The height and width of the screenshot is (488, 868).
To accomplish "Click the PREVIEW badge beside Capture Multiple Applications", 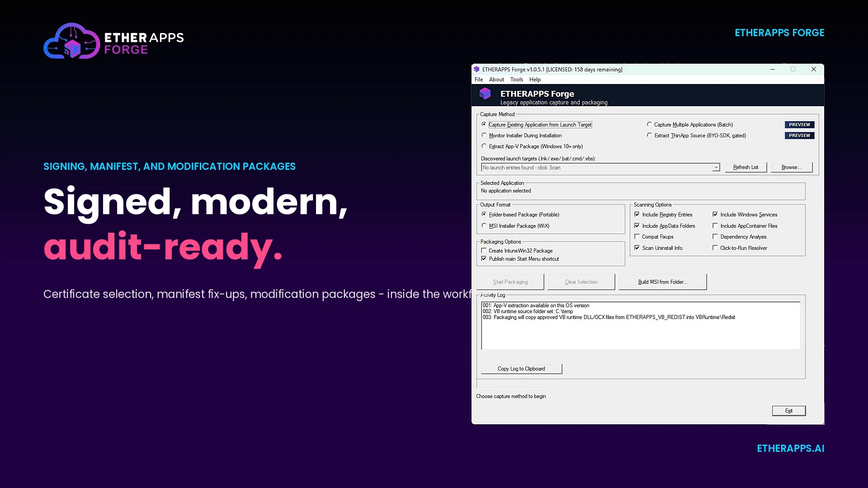I will [x=800, y=125].
